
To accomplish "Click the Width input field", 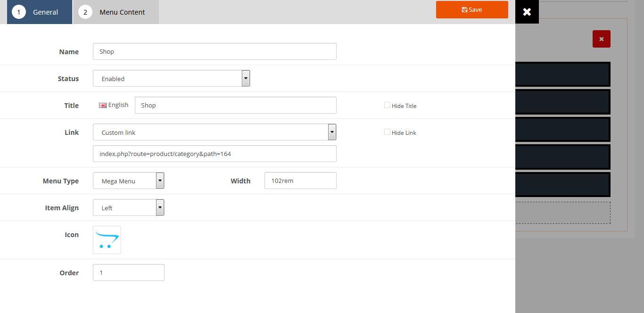I will pos(300,181).
